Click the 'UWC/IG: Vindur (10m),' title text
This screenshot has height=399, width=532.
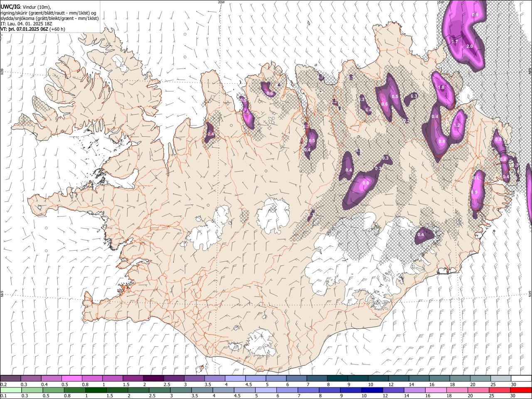26,7
